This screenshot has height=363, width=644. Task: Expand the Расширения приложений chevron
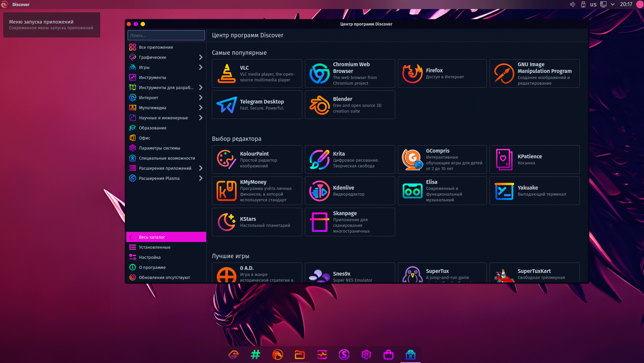click(x=201, y=168)
